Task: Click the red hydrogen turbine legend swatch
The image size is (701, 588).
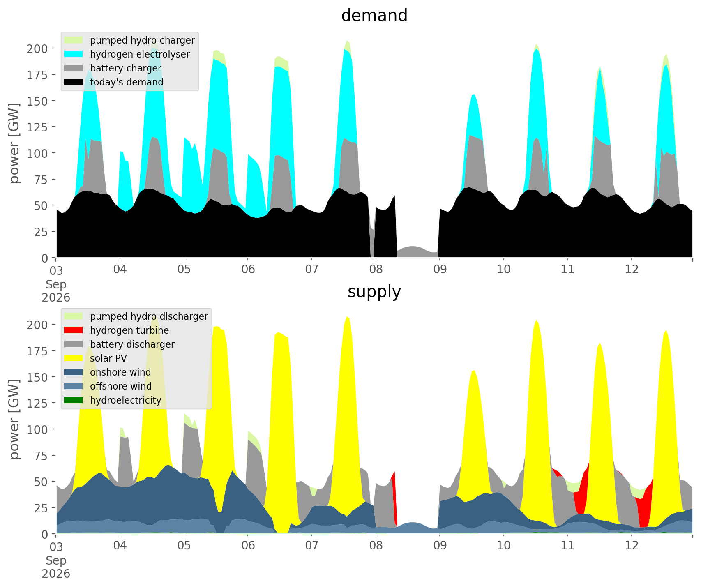Action: (74, 330)
